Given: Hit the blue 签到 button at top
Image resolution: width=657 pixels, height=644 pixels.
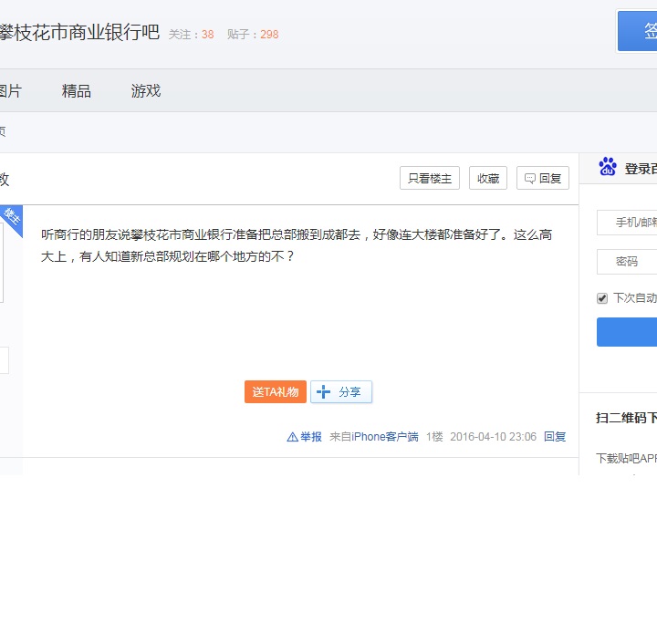Looking at the screenshot, I should click(639, 32).
